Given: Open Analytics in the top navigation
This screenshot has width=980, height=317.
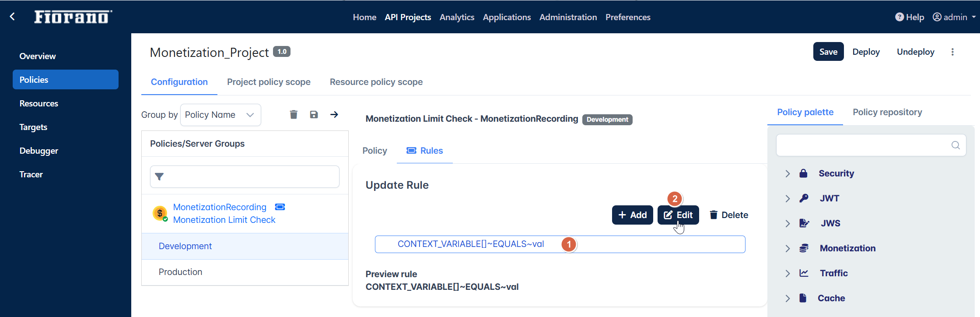Looking at the screenshot, I should click(x=457, y=17).
